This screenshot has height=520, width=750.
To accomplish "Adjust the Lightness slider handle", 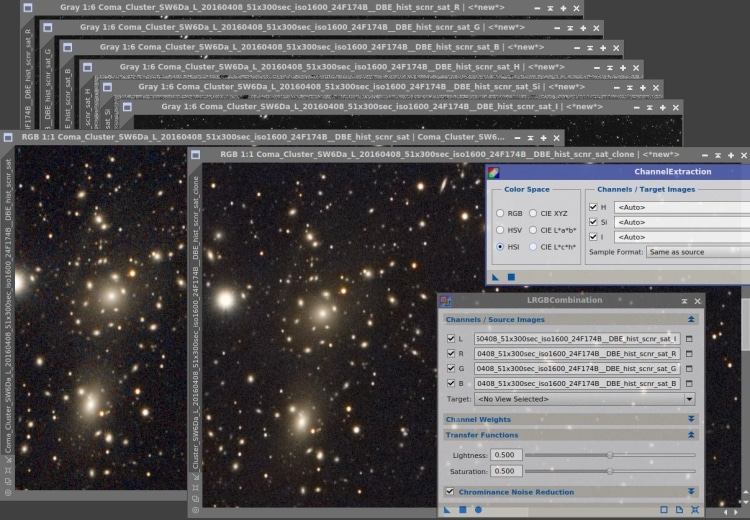I will [610, 455].
